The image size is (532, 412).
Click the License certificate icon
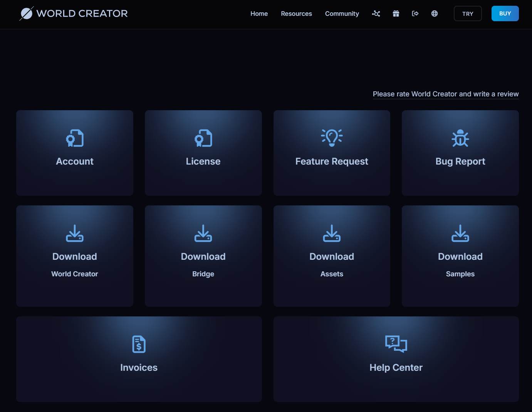click(203, 138)
